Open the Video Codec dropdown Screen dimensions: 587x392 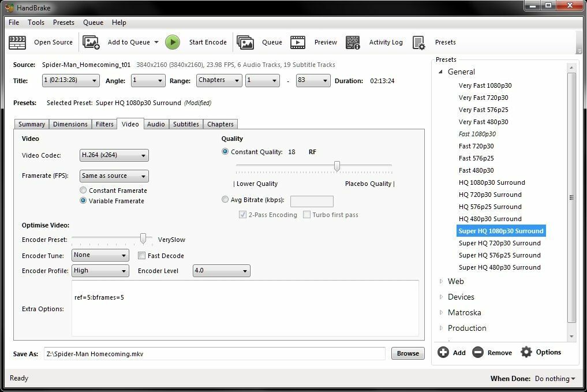[x=114, y=155]
